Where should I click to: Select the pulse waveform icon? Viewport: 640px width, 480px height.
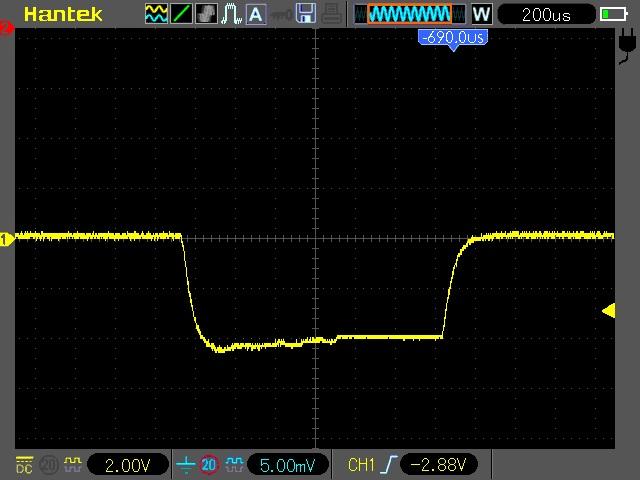231,13
